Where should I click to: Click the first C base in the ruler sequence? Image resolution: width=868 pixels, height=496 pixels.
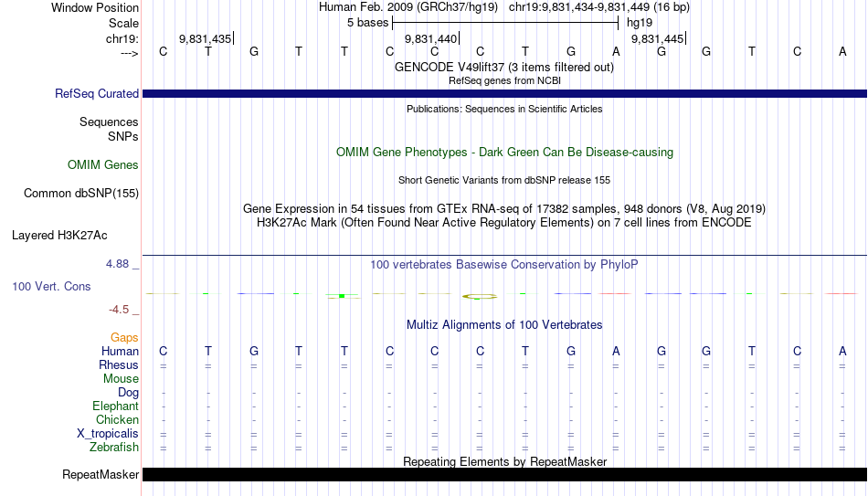pos(163,51)
